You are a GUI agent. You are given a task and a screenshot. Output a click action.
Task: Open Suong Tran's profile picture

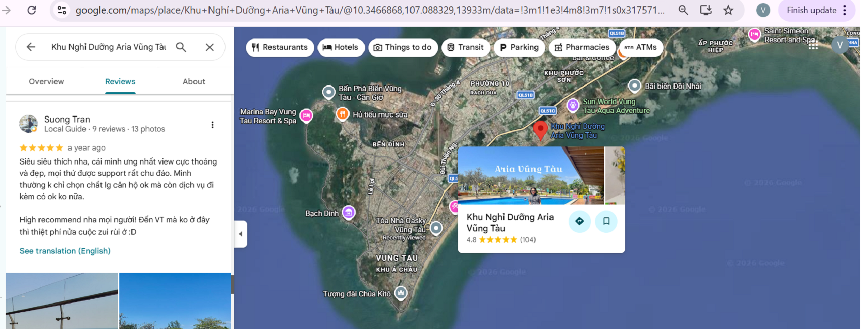point(28,123)
